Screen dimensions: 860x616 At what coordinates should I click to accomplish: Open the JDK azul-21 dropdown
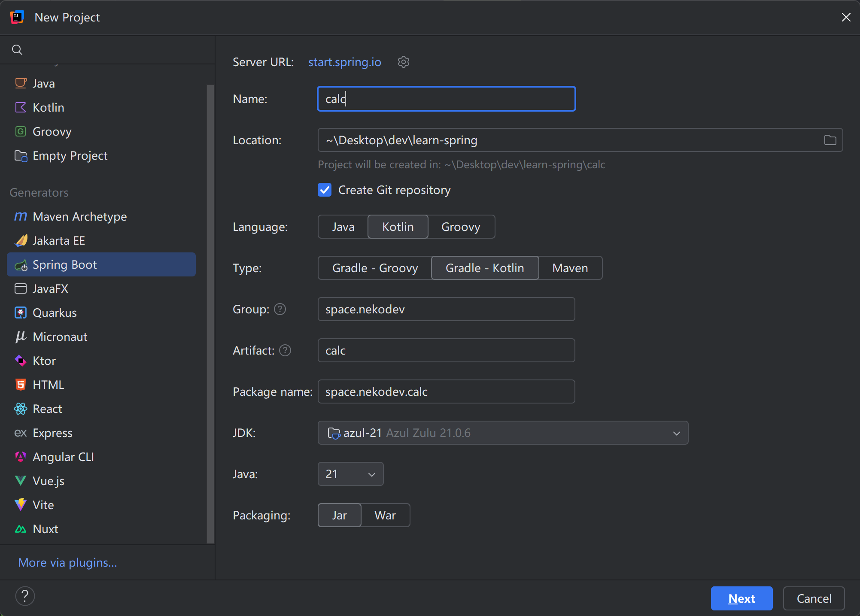(503, 433)
